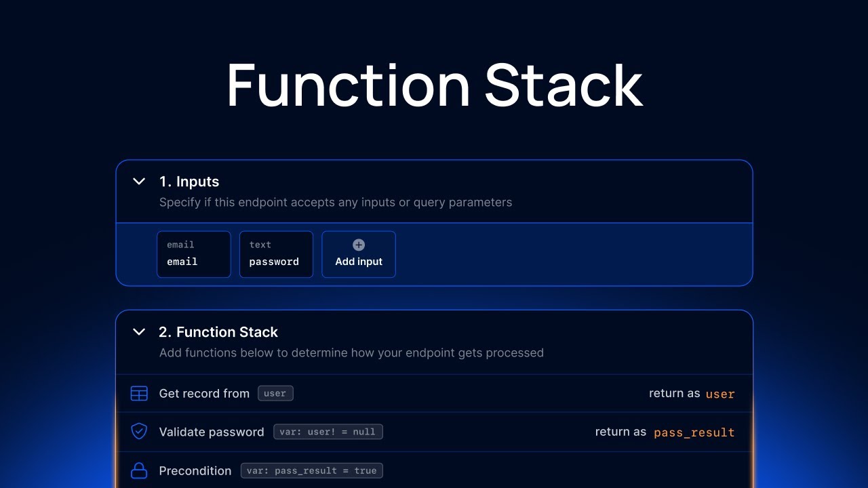Click the user badge on Get record from
The image size is (868, 488).
[275, 393]
